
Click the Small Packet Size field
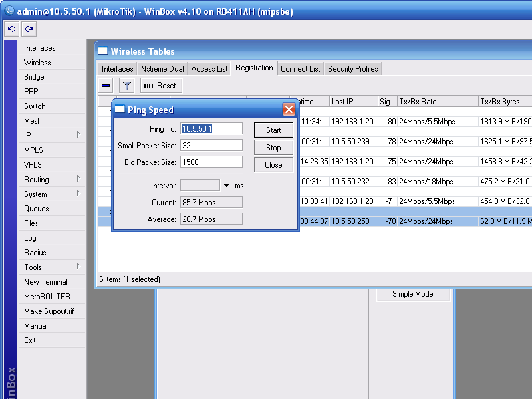[211, 145]
